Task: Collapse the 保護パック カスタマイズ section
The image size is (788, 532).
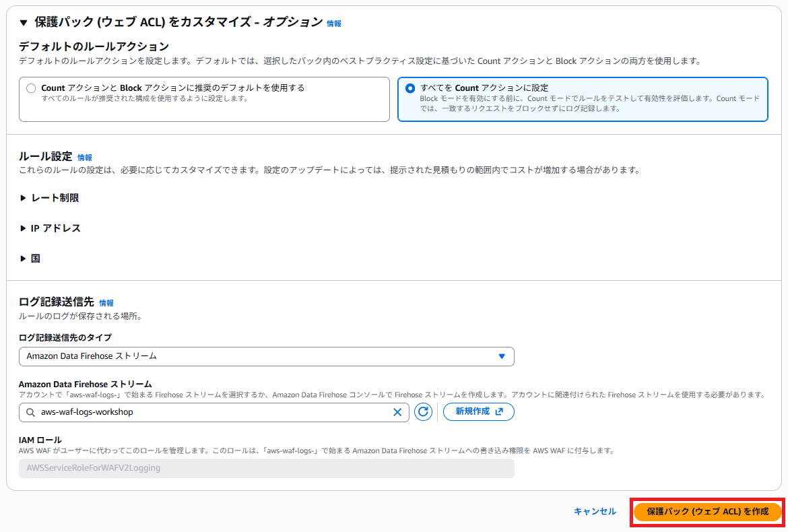Action: click(x=23, y=23)
